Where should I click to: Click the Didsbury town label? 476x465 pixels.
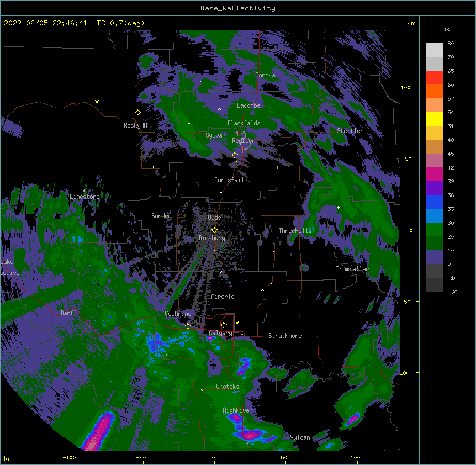pos(211,238)
